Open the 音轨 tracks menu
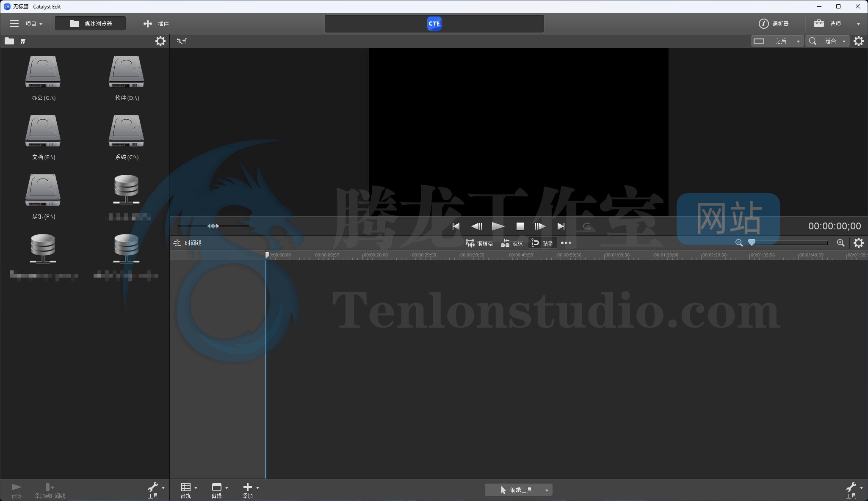Viewport: 868px width, 501px height. [188, 490]
